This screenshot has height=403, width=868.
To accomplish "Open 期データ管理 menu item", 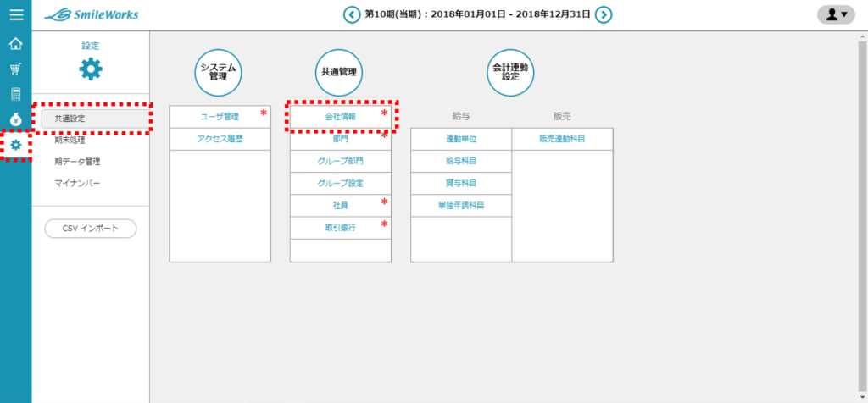I will (77, 162).
